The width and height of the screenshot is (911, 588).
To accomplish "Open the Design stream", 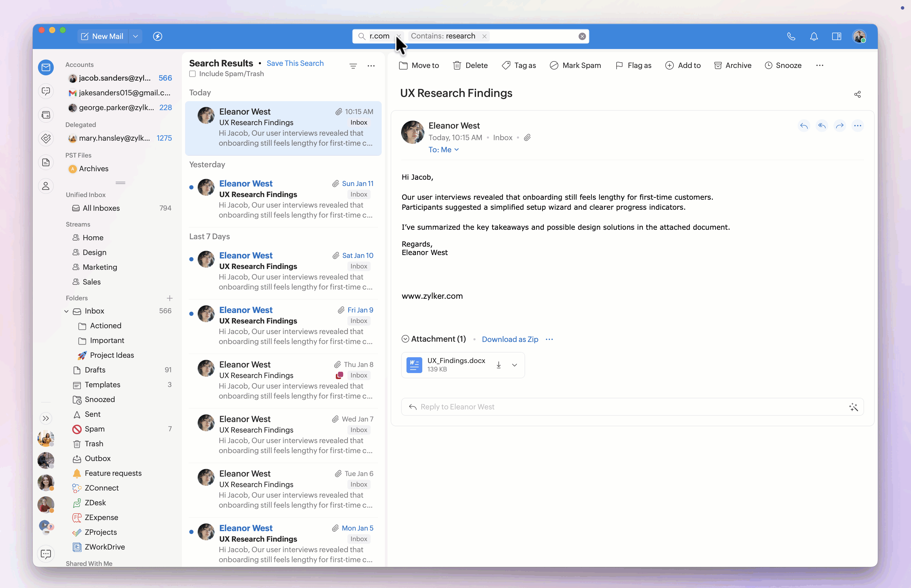I will tap(94, 252).
